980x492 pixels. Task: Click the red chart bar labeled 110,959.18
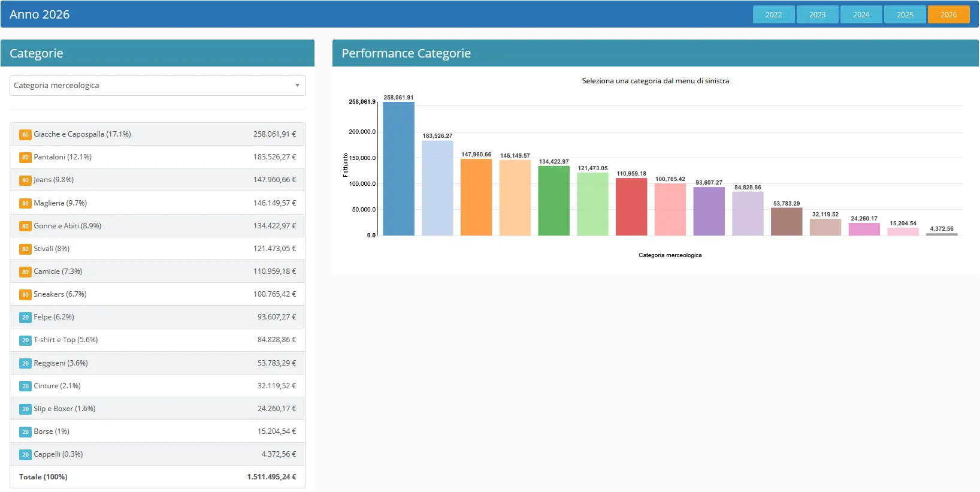click(x=631, y=207)
